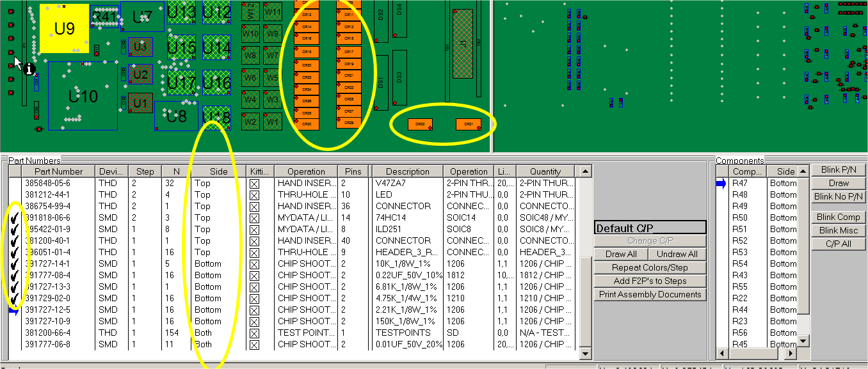This screenshot has height=369, width=868.
Task: Select the red-hatched U2 component
Action: click(x=140, y=74)
